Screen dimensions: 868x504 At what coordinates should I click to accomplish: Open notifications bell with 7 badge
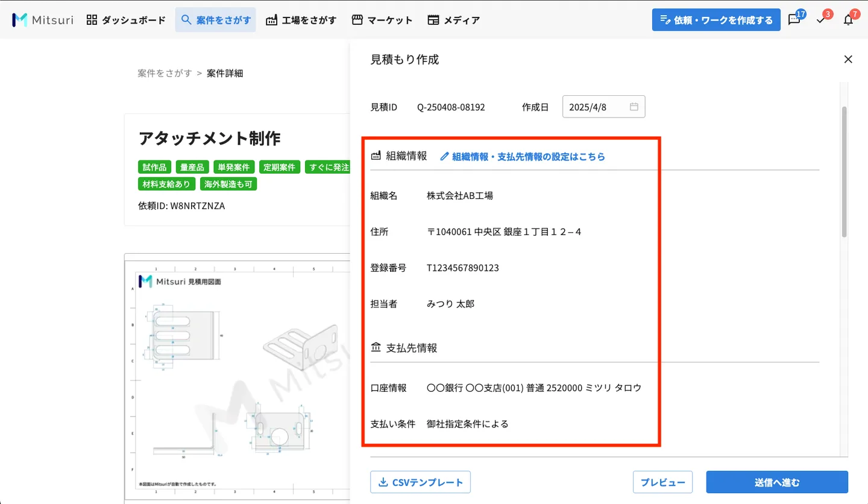(848, 20)
